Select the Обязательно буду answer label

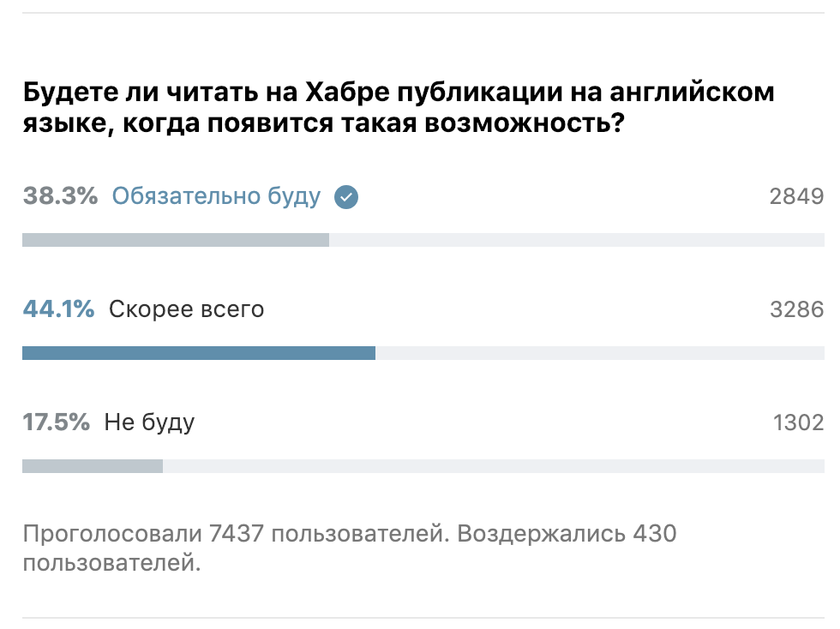tap(216, 196)
